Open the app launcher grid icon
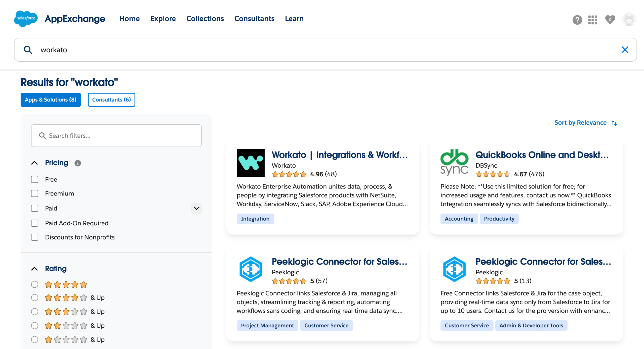644x349 pixels. [592, 20]
